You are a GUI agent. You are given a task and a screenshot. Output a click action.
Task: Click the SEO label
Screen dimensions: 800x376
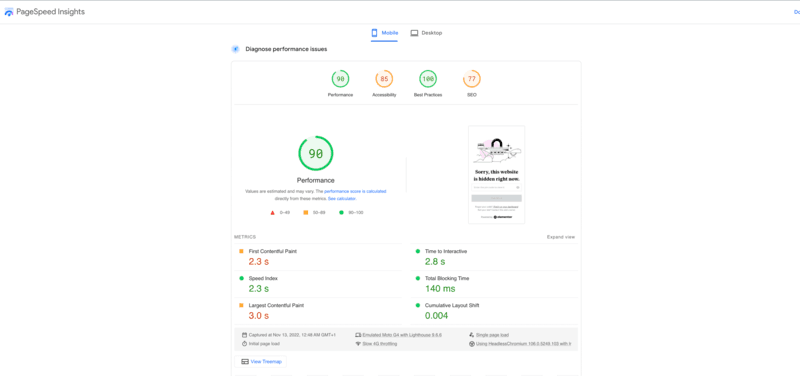click(x=472, y=95)
